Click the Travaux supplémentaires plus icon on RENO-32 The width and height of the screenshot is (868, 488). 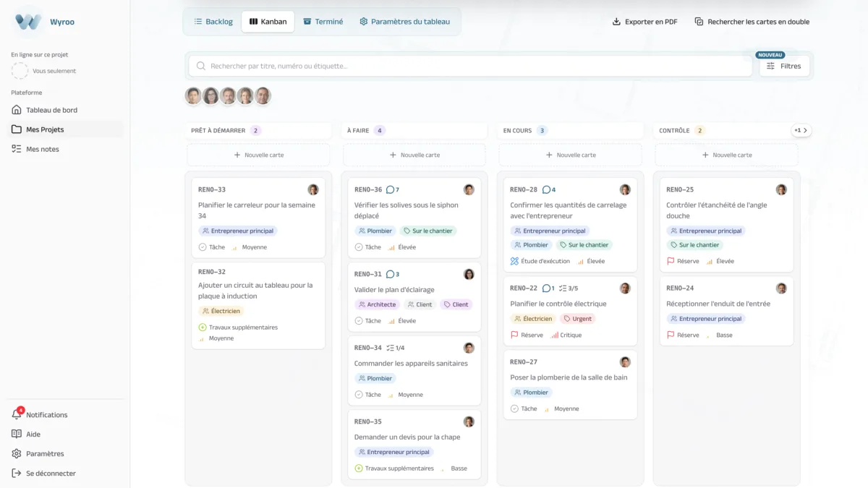click(x=203, y=327)
